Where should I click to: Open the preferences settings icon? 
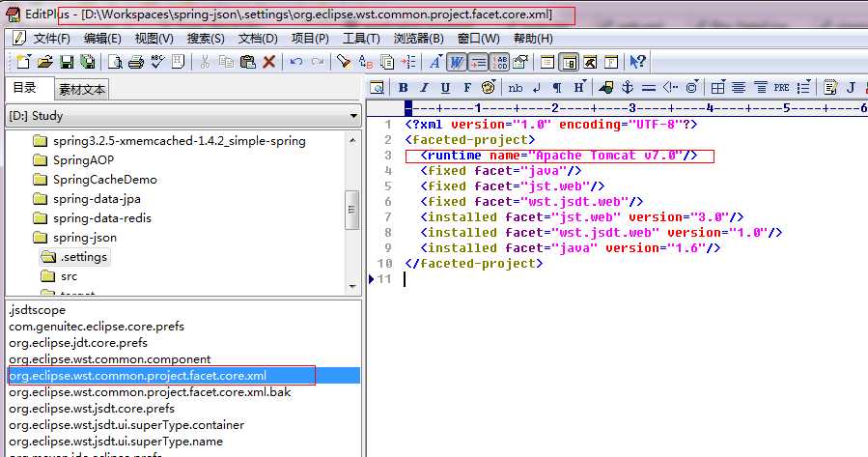(520, 62)
